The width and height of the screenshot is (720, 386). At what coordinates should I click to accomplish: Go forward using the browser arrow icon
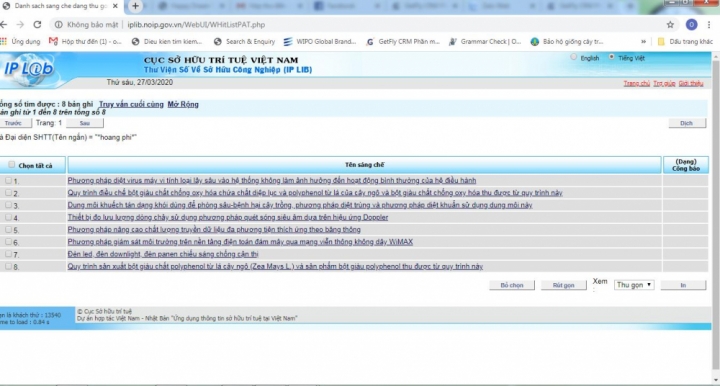coord(20,25)
